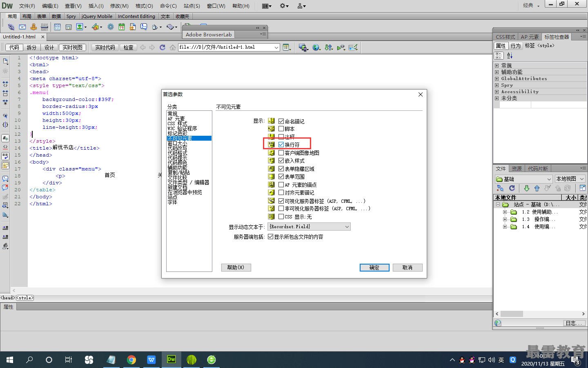
Task: Expand the 辅助功能 section
Action: pyautogui.click(x=497, y=72)
